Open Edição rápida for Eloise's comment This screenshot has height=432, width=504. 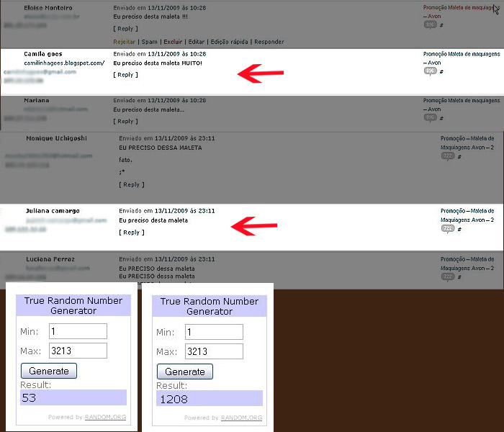229,42
